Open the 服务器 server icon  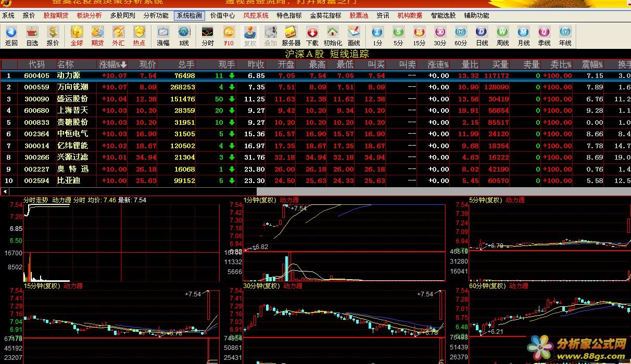coord(291,36)
